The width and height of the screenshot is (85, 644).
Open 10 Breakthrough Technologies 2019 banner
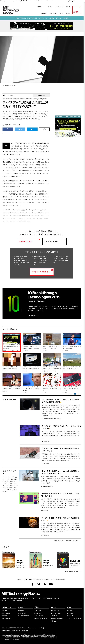click(x=42, y=303)
